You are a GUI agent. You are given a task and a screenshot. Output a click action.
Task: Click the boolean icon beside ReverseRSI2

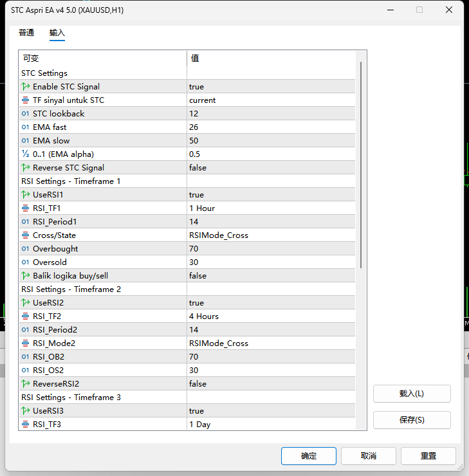click(x=26, y=384)
